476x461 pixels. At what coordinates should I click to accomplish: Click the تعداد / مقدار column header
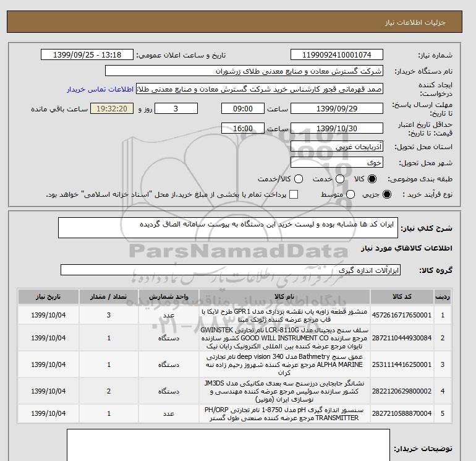pyautogui.click(x=109, y=296)
